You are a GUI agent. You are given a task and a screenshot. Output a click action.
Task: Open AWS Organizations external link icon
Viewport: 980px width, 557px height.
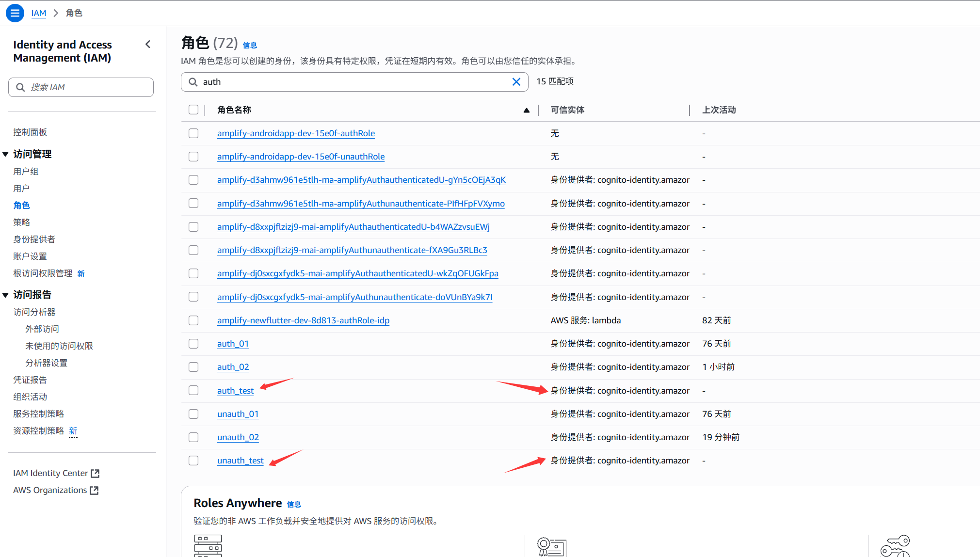coord(95,490)
